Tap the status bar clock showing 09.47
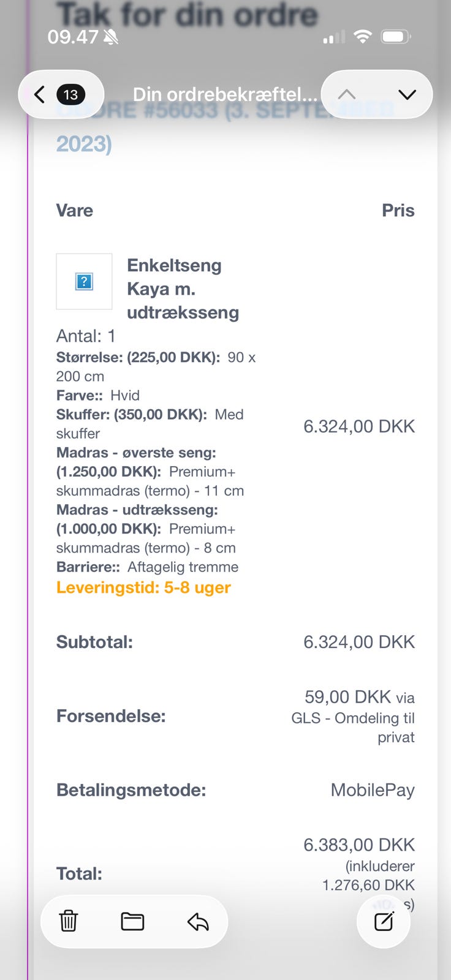This screenshot has height=980, width=451. [72, 37]
